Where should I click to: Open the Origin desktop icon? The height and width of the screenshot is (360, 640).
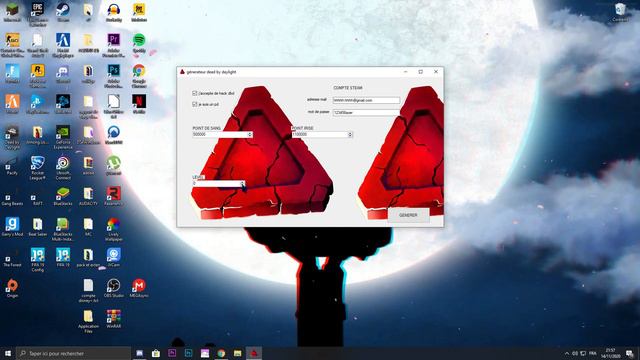[12, 288]
